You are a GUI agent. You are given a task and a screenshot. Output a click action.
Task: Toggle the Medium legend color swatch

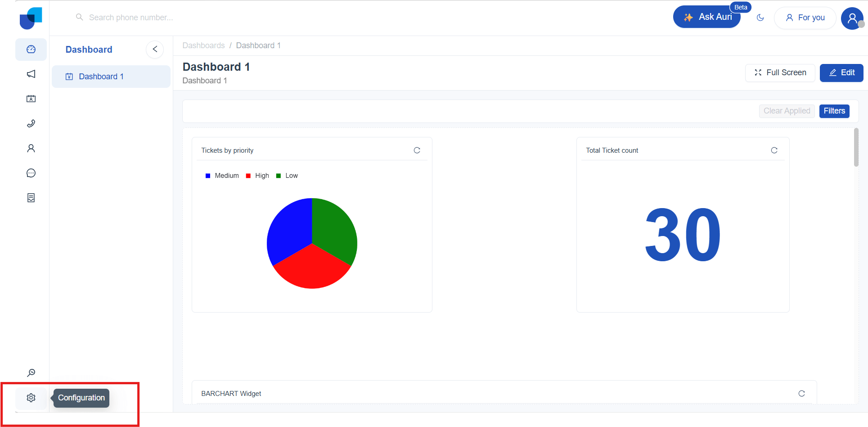(208, 176)
